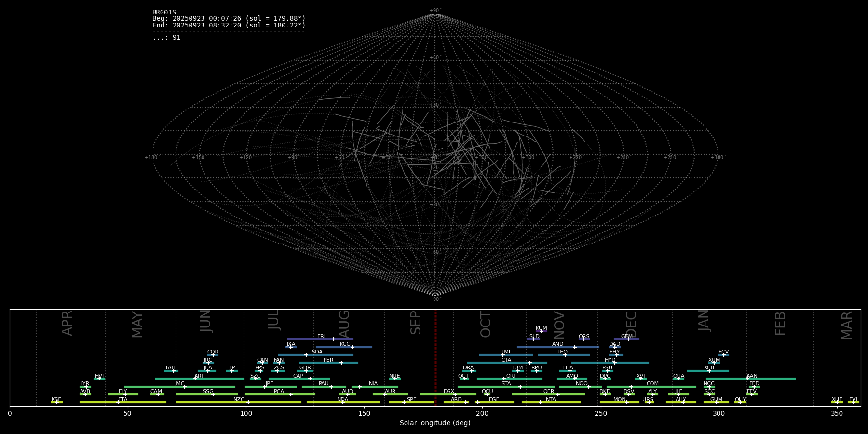This screenshot has width=868, height=434.
Task: Click the MAY month label
Action: pos(138,324)
